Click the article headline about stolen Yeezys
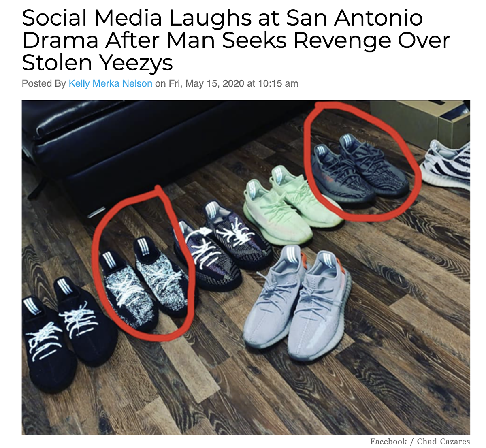The image size is (486, 448). (236, 40)
